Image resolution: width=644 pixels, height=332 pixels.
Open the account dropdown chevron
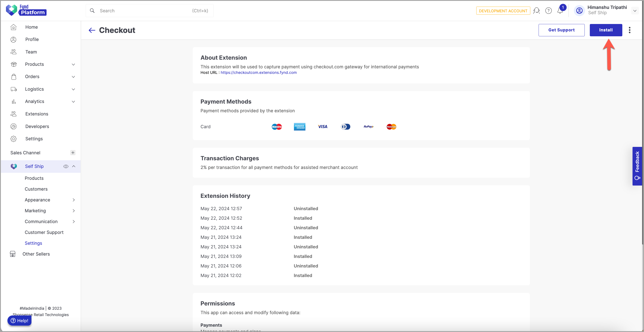[634, 11]
